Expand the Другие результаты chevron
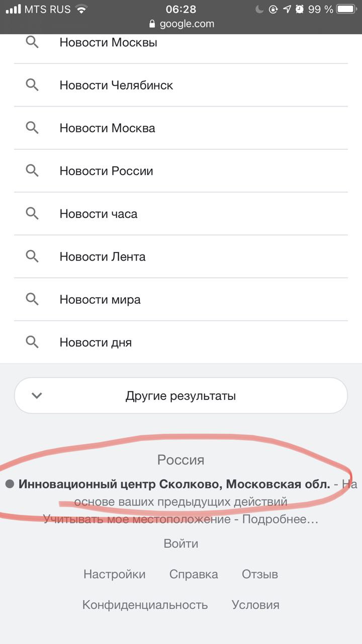 [37, 395]
